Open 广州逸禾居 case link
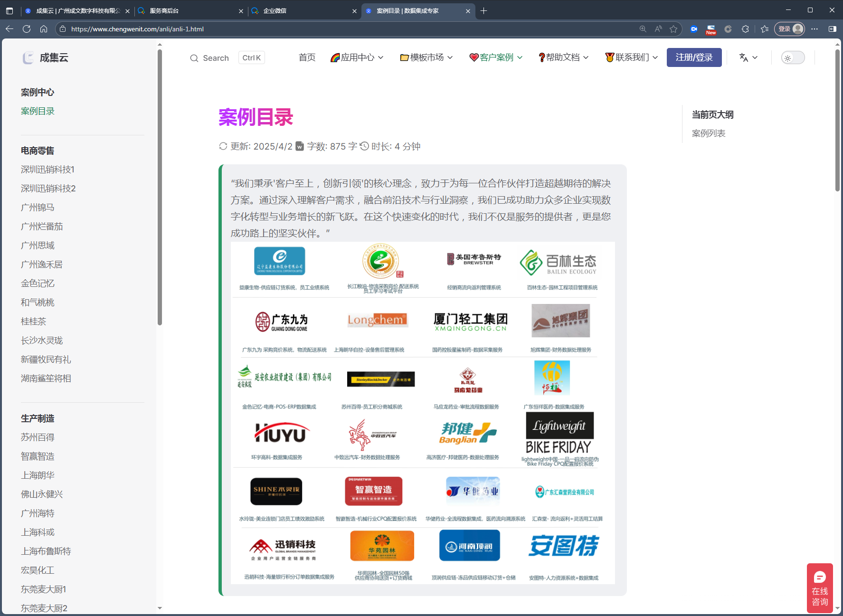 click(42, 265)
